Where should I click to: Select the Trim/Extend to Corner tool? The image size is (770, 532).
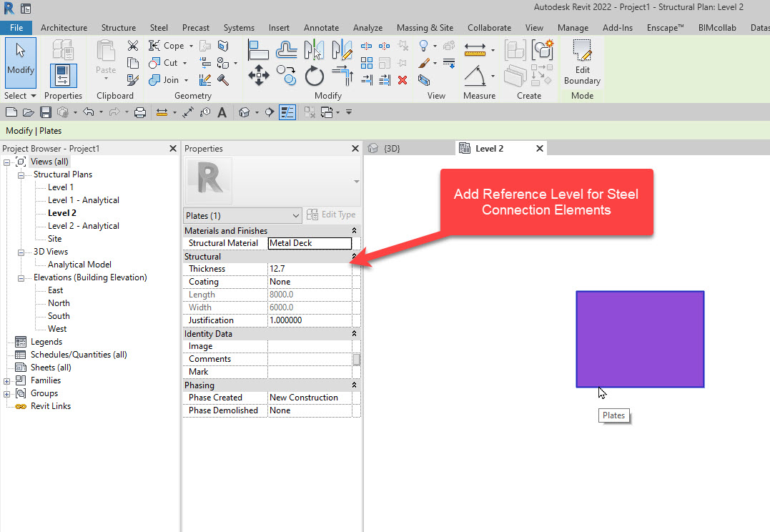[x=342, y=76]
